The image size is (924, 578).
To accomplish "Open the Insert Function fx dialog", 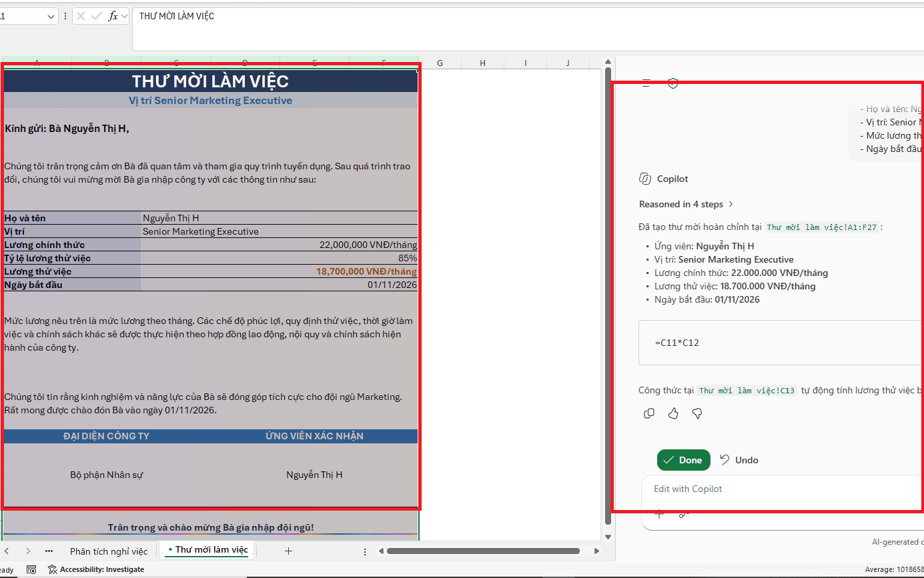I will tap(112, 16).
